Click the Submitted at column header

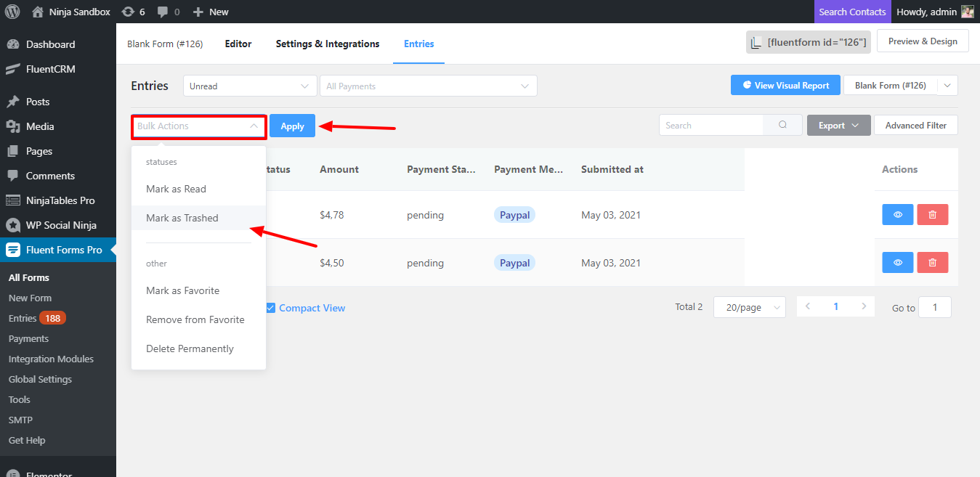point(612,169)
